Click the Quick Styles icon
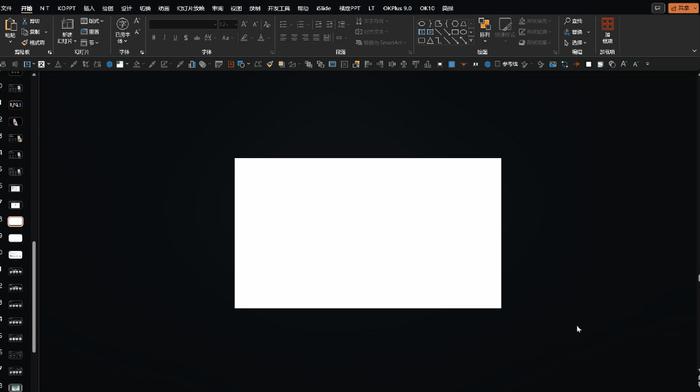 (505, 24)
